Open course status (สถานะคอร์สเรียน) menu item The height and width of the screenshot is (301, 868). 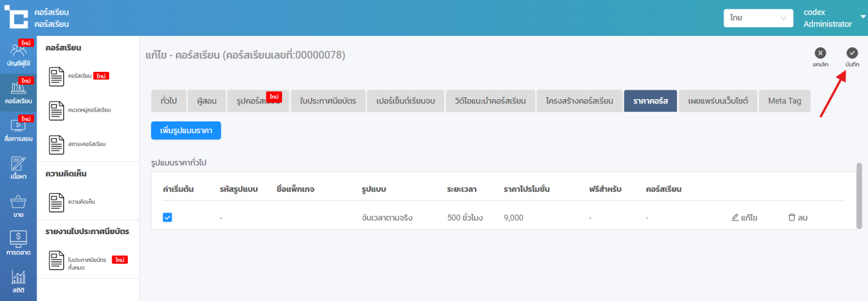coord(87,144)
